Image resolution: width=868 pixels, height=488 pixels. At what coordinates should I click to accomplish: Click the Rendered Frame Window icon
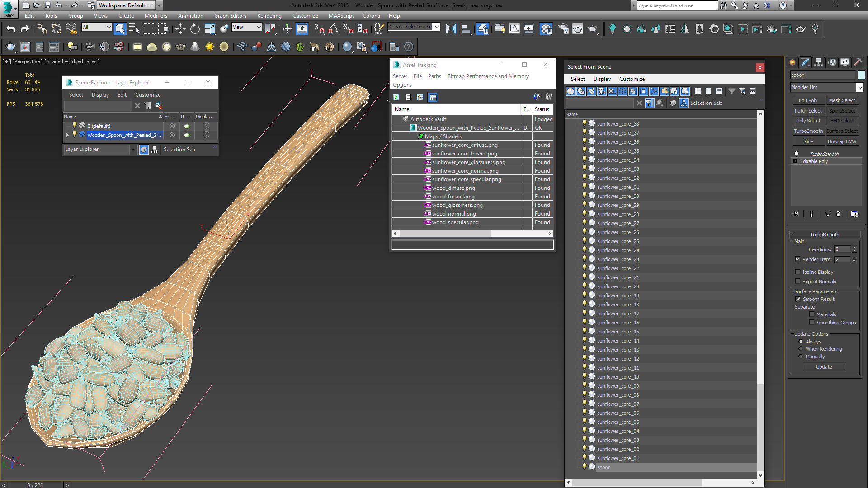(578, 29)
